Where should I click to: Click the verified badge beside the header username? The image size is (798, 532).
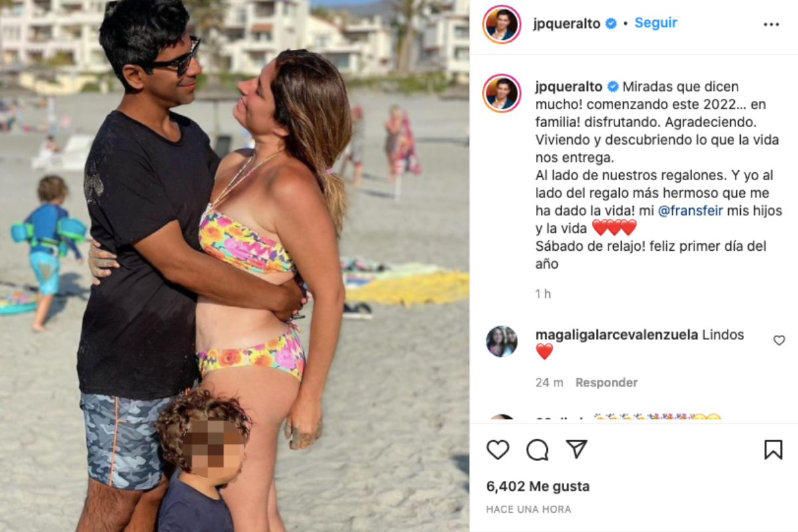611,24
